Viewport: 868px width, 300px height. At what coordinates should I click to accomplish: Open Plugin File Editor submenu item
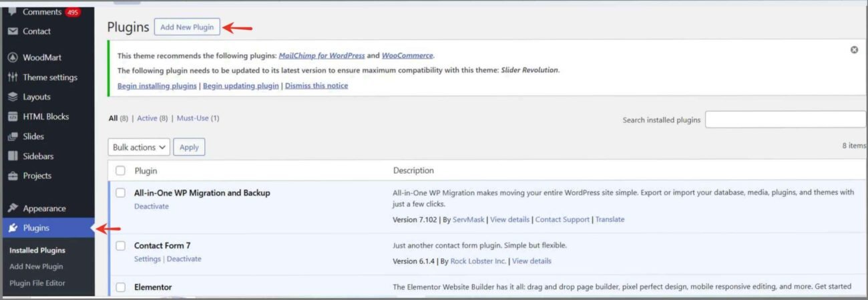(37, 283)
